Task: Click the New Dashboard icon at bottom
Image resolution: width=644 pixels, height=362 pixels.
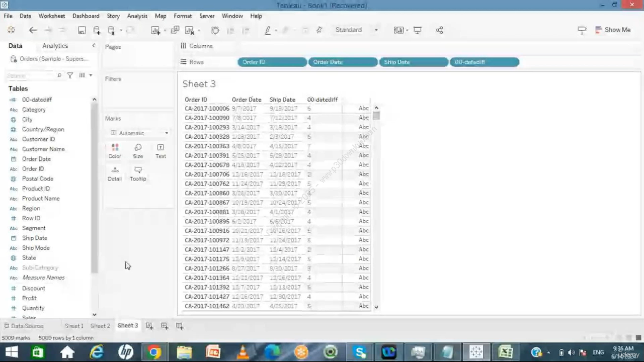Action: click(x=164, y=326)
